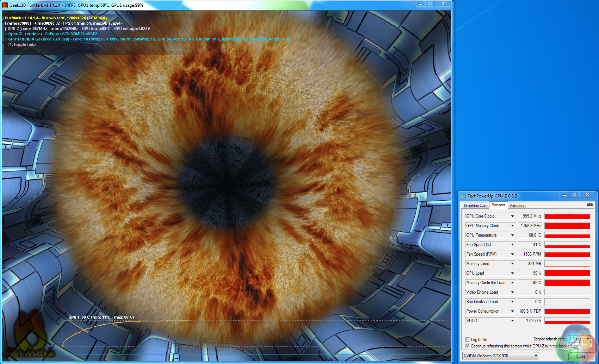Switch to the Graphics Card tab

475,206
